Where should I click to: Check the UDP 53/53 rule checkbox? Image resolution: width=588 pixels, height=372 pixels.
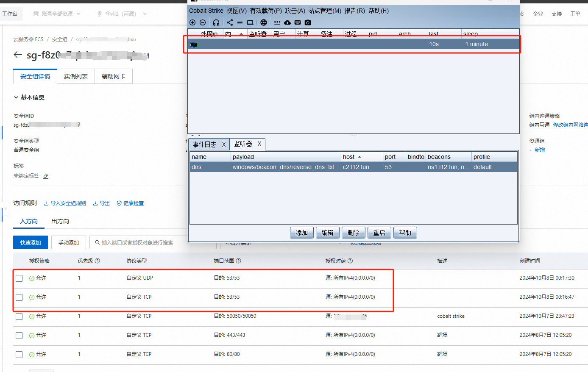(x=19, y=278)
